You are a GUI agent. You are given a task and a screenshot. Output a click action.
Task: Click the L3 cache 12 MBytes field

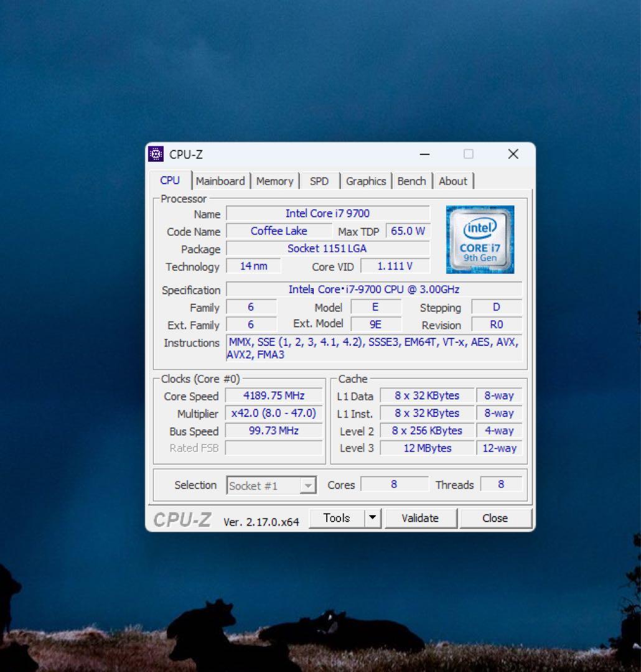click(x=426, y=447)
